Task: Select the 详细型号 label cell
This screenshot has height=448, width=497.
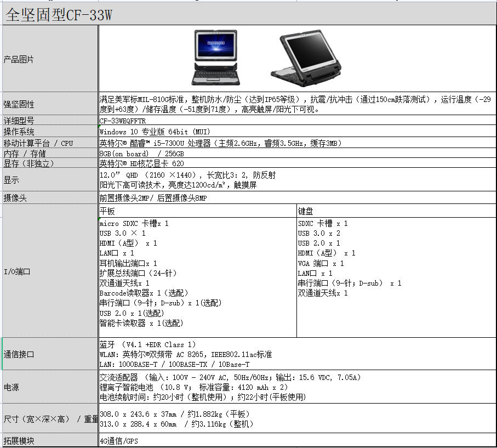Action: pyautogui.click(x=50, y=120)
